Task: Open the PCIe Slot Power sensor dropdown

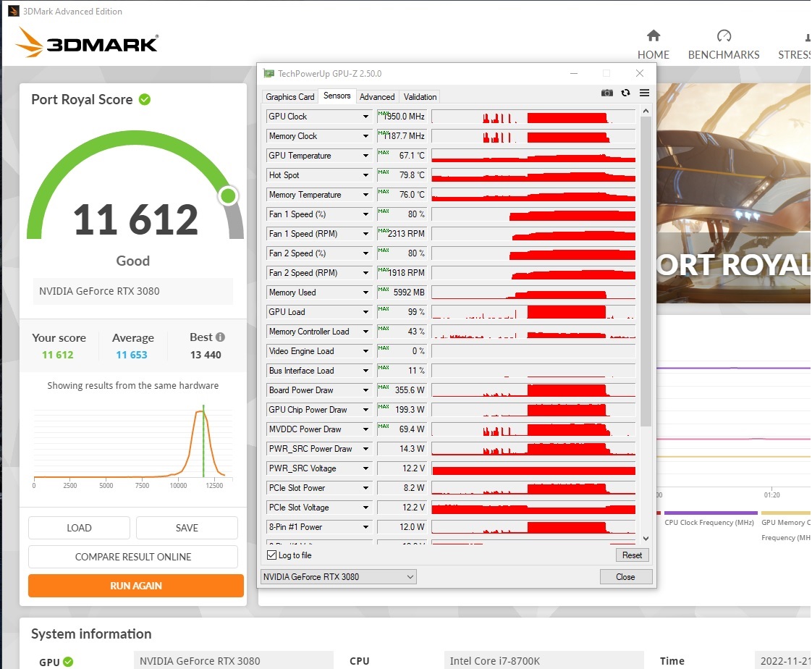Action: pos(365,488)
